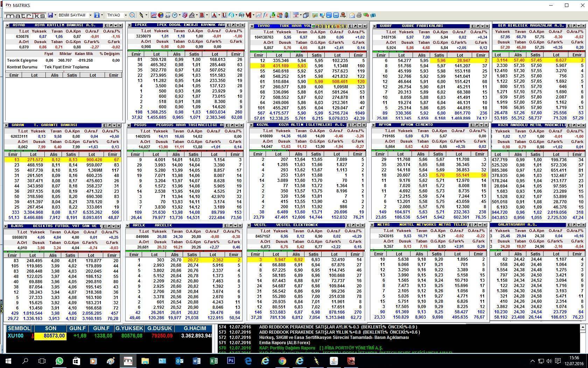The height and width of the screenshot is (368, 588).
Task: Toggle the 'A' button in THYAO header
Action: pyautogui.click(x=317, y=26)
